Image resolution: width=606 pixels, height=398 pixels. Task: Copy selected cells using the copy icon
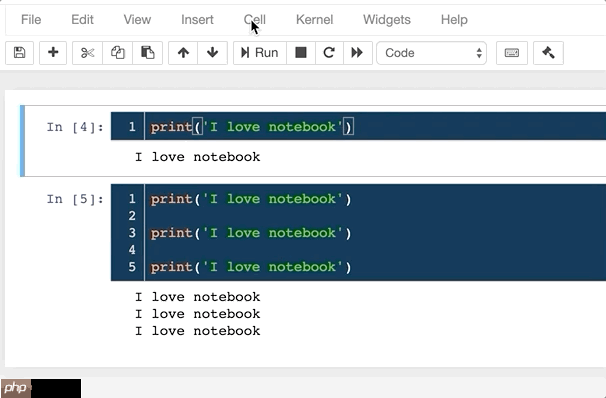117,53
